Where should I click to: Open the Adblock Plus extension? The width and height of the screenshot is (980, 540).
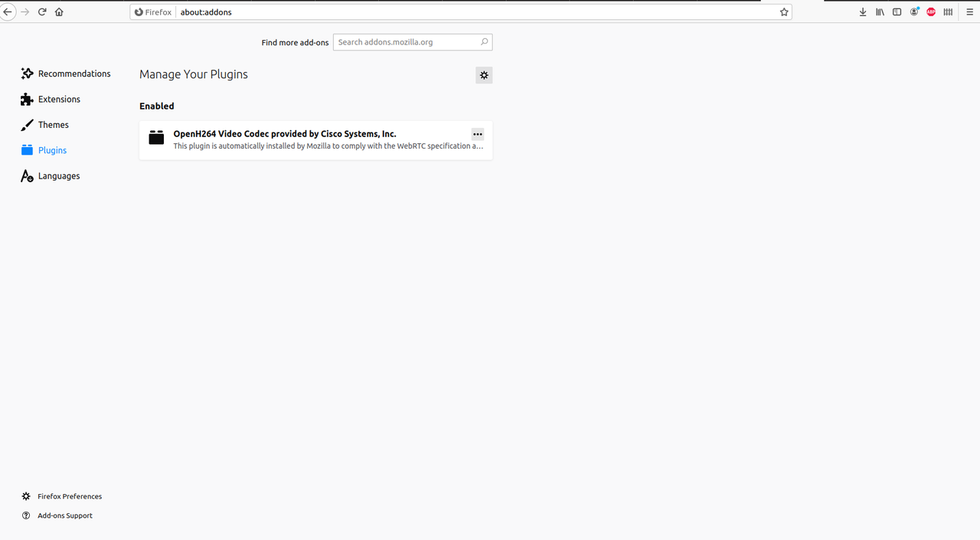tap(931, 12)
